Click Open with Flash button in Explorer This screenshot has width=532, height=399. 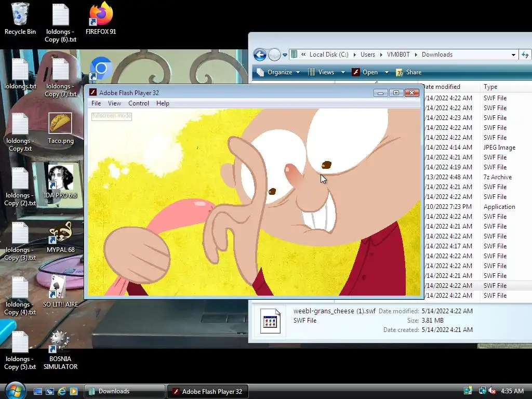click(365, 72)
